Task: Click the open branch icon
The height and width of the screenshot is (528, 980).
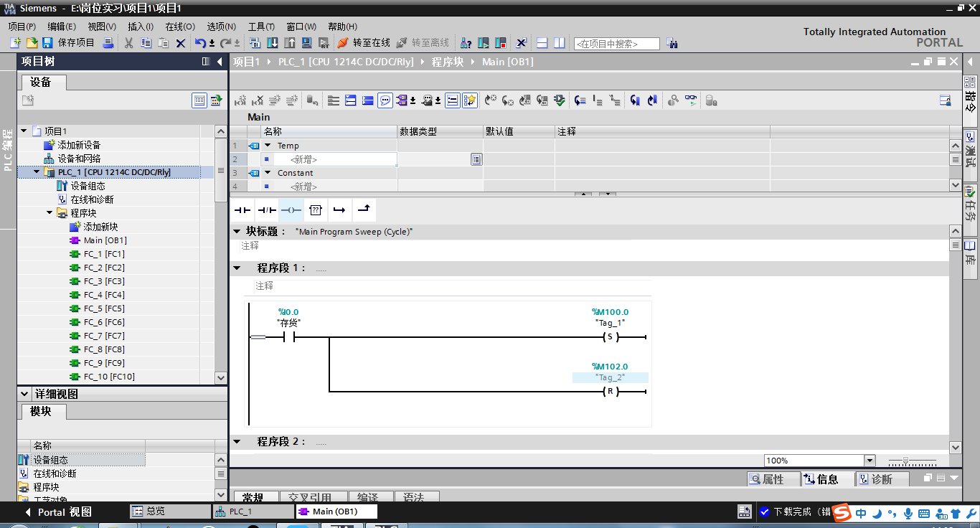Action: [339, 210]
